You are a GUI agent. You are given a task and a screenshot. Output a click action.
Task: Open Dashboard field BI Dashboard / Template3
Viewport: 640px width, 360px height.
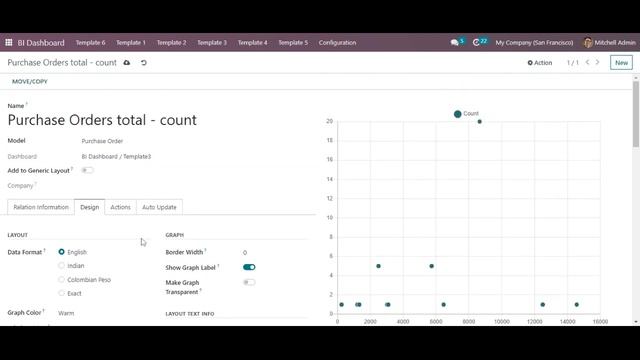click(116, 156)
